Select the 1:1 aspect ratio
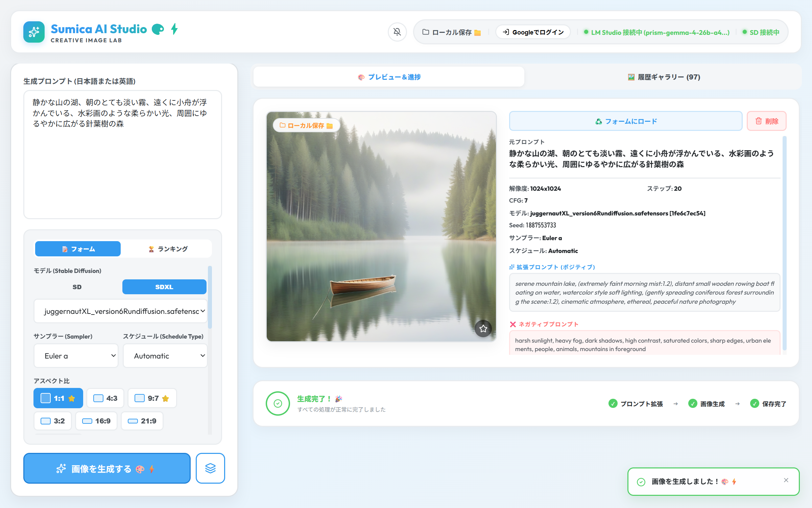This screenshot has height=508, width=812. (x=58, y=398)
